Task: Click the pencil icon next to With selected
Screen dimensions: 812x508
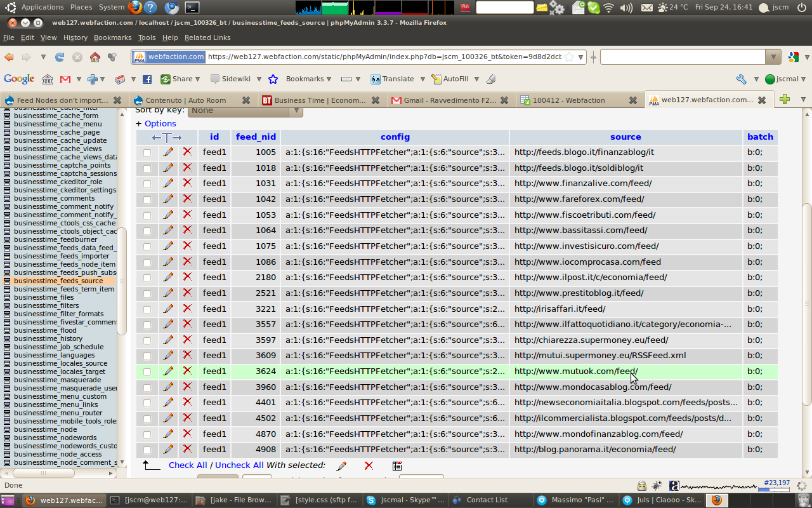Action: click(x=341, y=465)
